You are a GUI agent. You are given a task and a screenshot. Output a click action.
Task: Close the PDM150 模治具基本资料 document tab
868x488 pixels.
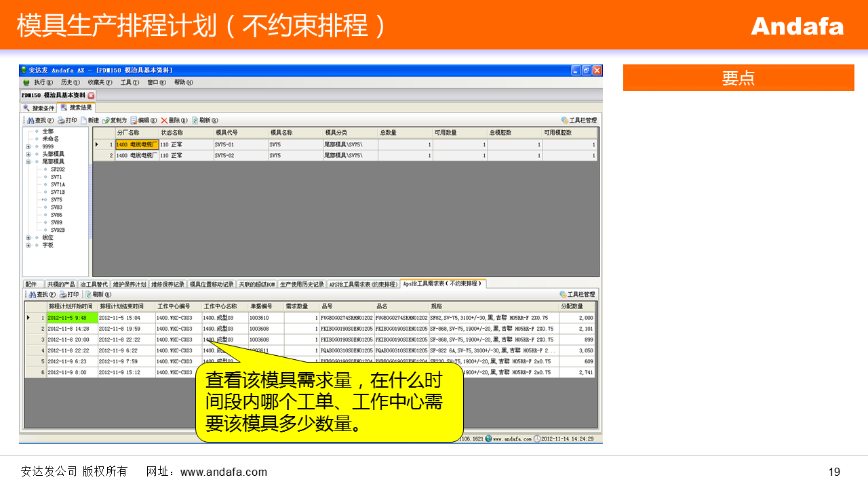[x=92, y=96]
